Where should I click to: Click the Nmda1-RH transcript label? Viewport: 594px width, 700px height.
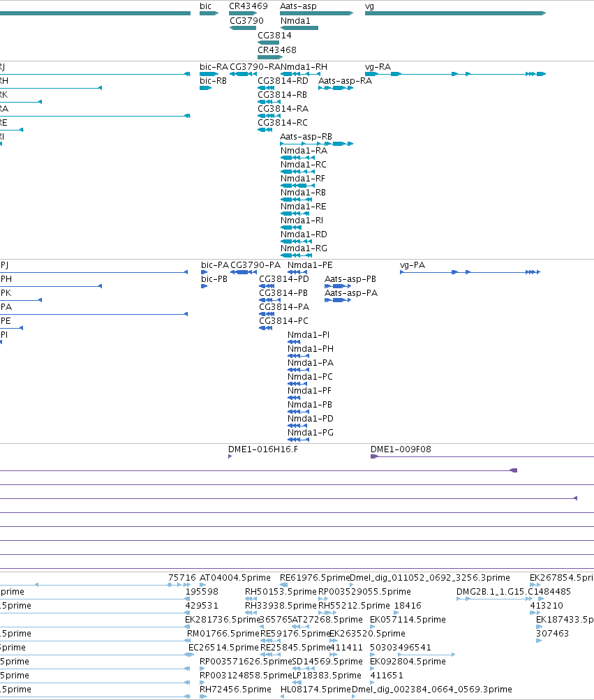click(x=304, y=67)
